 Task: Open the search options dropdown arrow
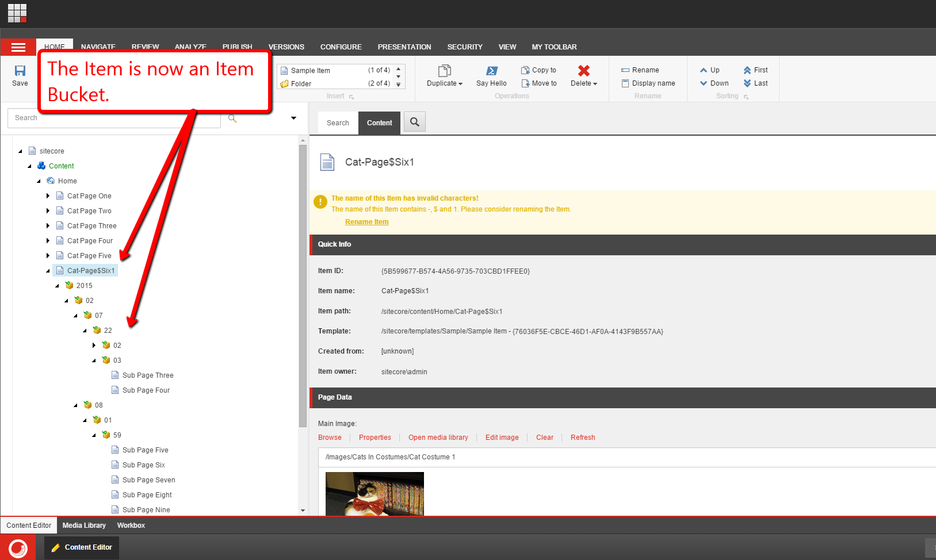[x=293, y=118]
